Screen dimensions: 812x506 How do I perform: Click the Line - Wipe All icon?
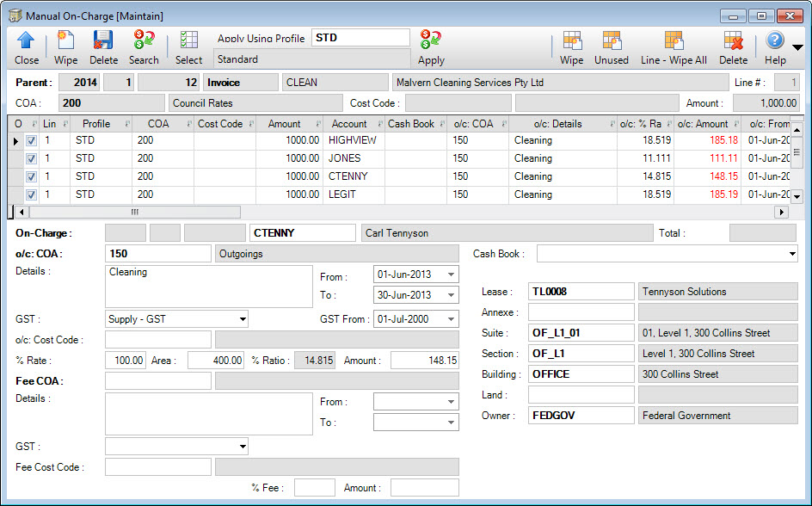(x=674, y=40)
